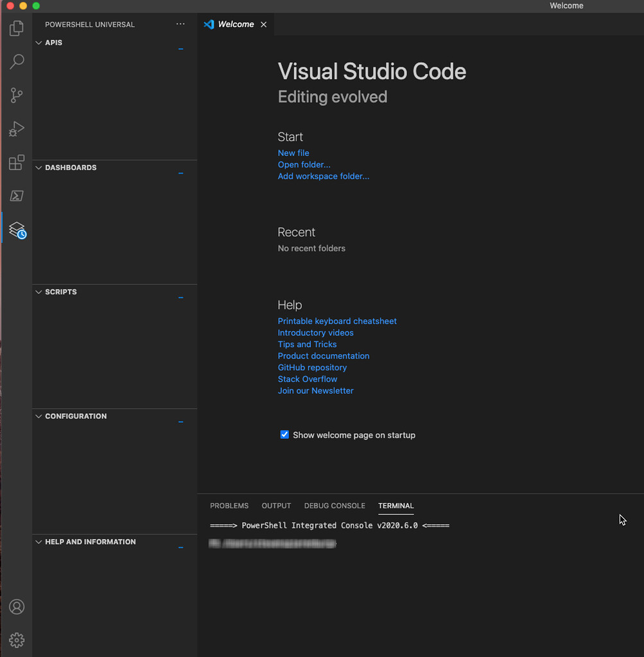Collapse the CONFIGURATION tree section
644x657 pixels.
click(x=180, y=422)
